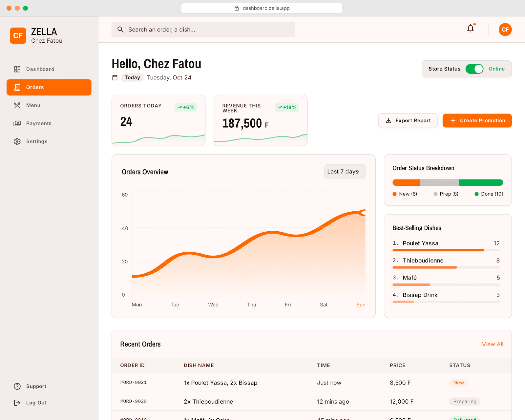Click the plus icon in Create Promotion
The width and height of the screenshot is (525, 420).
pos(453,120)
